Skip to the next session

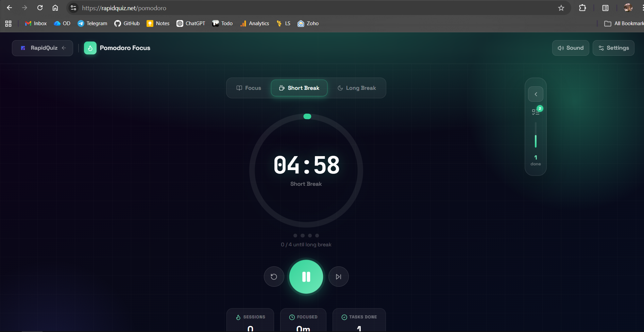tap(338, 277)
